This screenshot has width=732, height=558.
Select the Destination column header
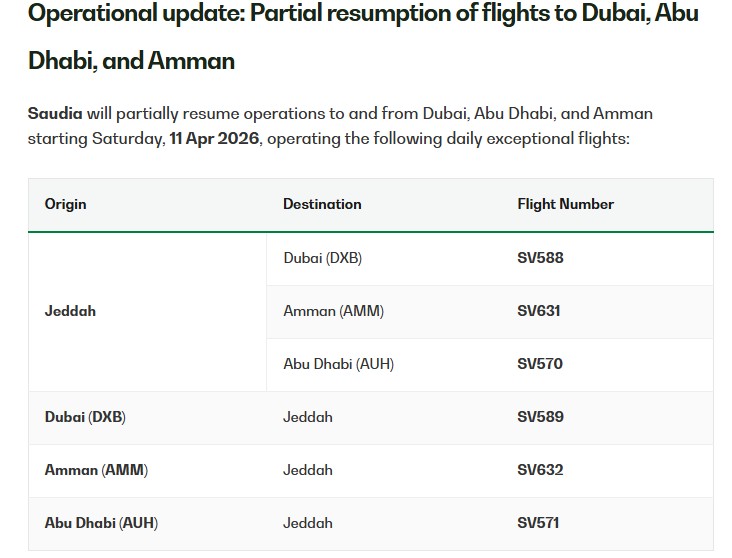322,204
